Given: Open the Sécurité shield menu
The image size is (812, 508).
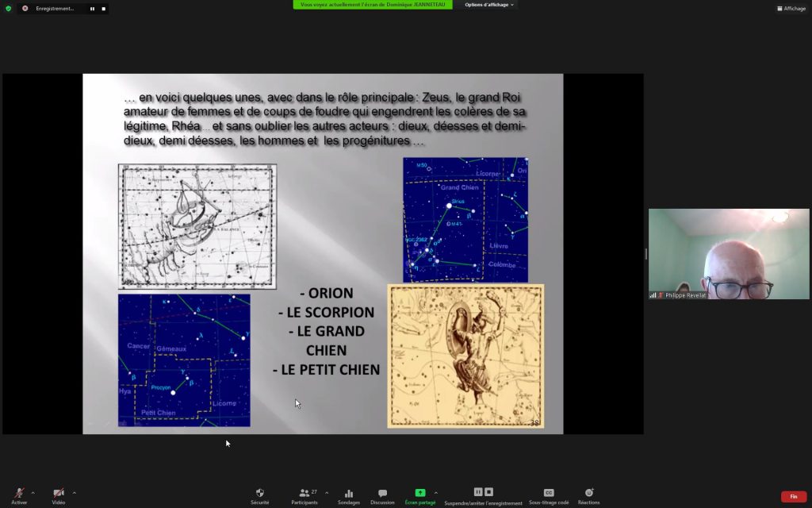Looking at the screenshot, I should tap(260, 496).
